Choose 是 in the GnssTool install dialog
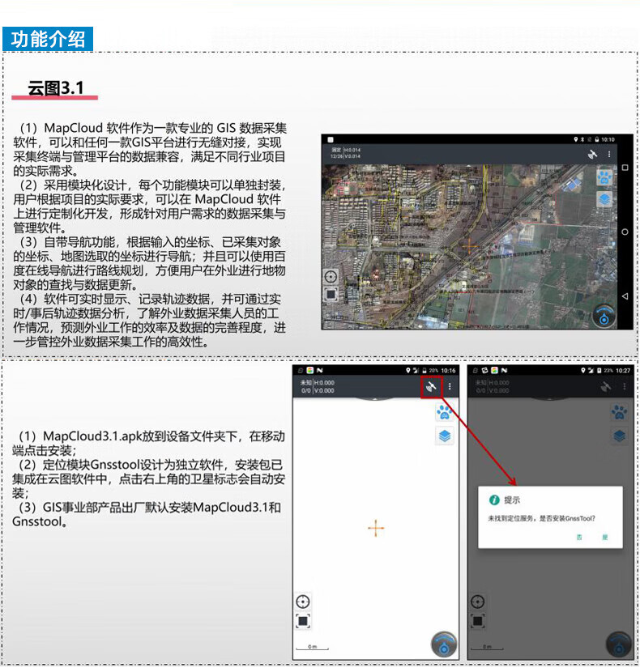Image resolution: width=640 pixels, height=672 pixels. coord(605,537)
